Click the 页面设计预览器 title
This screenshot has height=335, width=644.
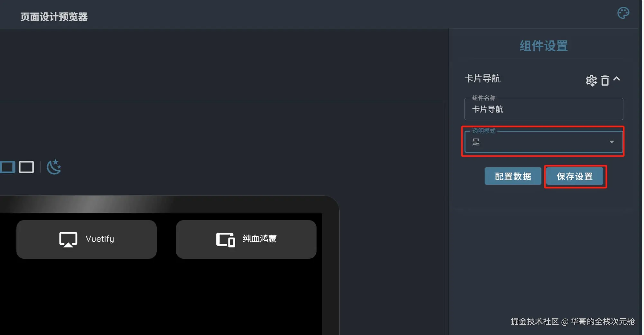point(54,17)
